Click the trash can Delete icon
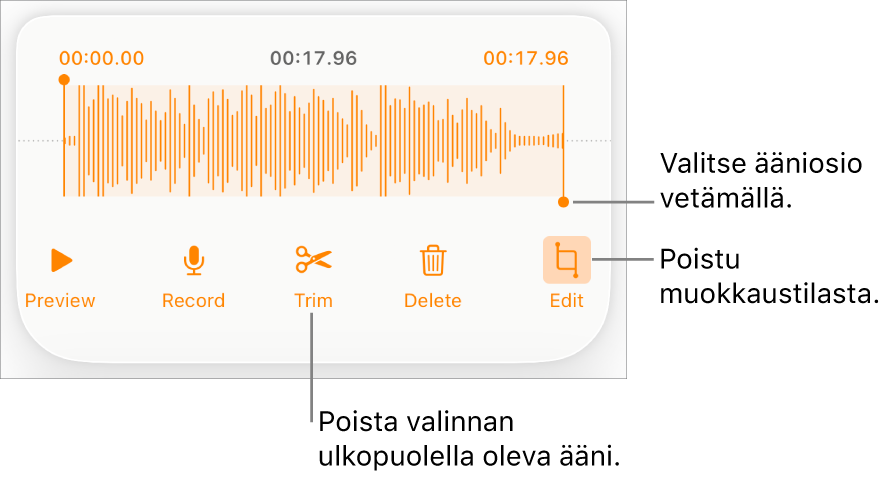 tap(433, 261)
